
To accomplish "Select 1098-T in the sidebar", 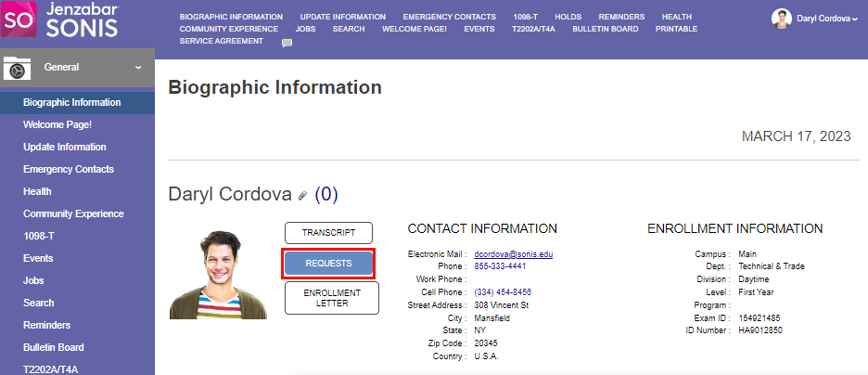I will pyautogui.click(x=39, y=236).
